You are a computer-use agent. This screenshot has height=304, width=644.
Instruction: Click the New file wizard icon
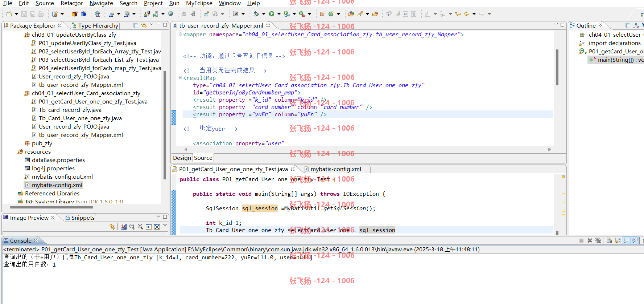(x=9, y=14)
